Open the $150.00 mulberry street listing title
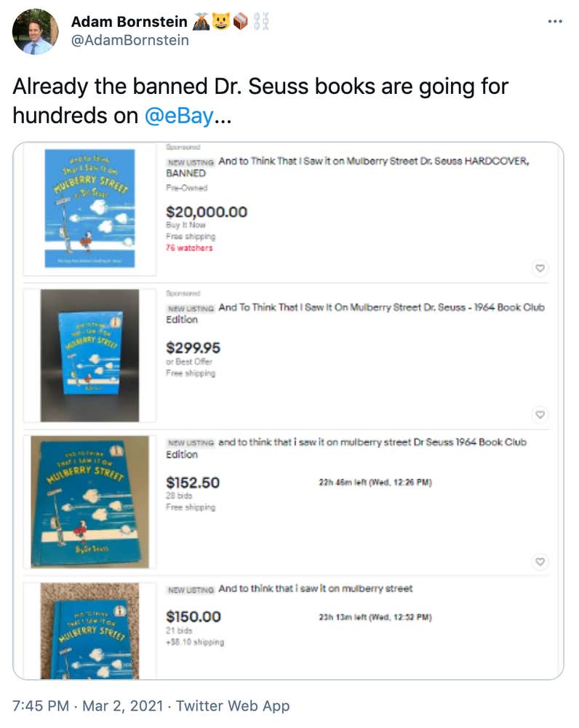579x728 pixels. [x=315, y=588]
